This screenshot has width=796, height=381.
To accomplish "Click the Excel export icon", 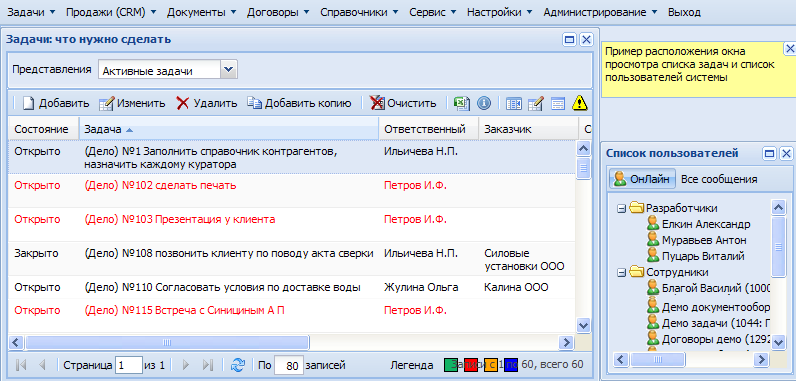I will point(461,103).
